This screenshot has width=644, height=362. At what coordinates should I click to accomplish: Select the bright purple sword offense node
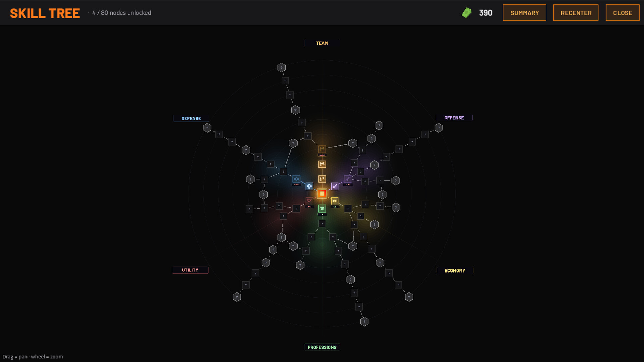(x=335, y=186)
